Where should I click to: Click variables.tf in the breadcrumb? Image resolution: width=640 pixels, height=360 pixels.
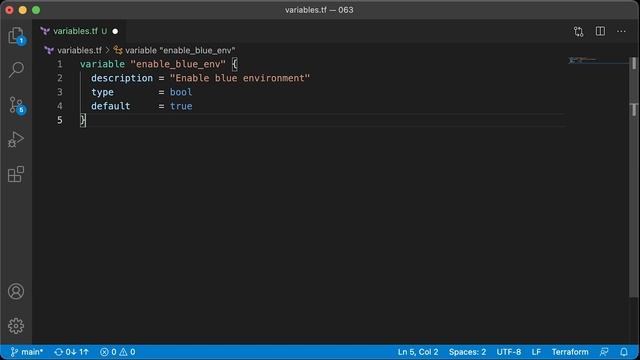79,50
